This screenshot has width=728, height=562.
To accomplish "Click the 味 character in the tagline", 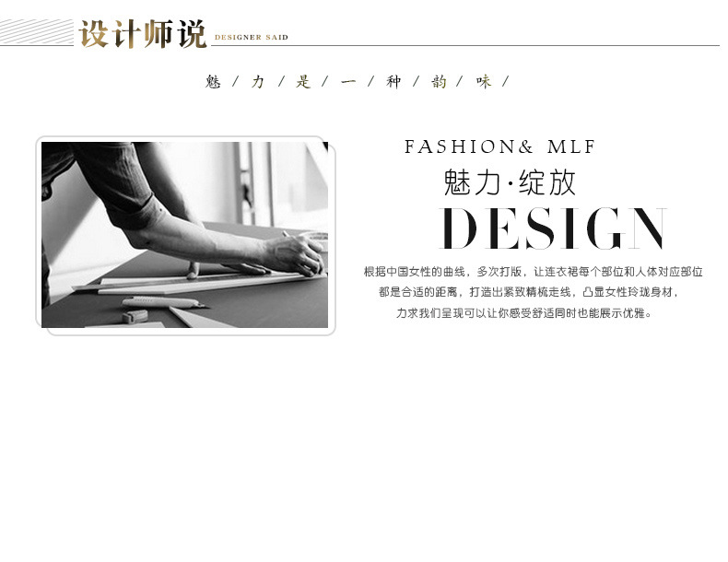I will 483,82.
